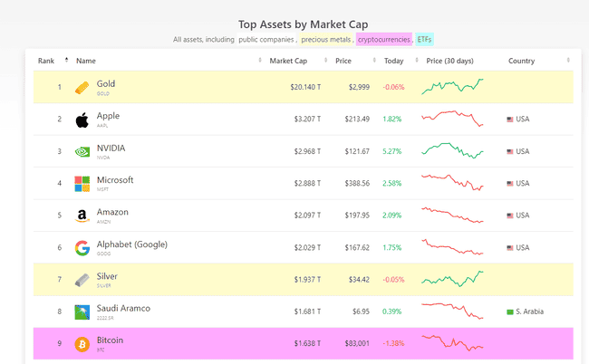Filter by public companies link
Screen dimensions: 589x364
pos(266,40)
